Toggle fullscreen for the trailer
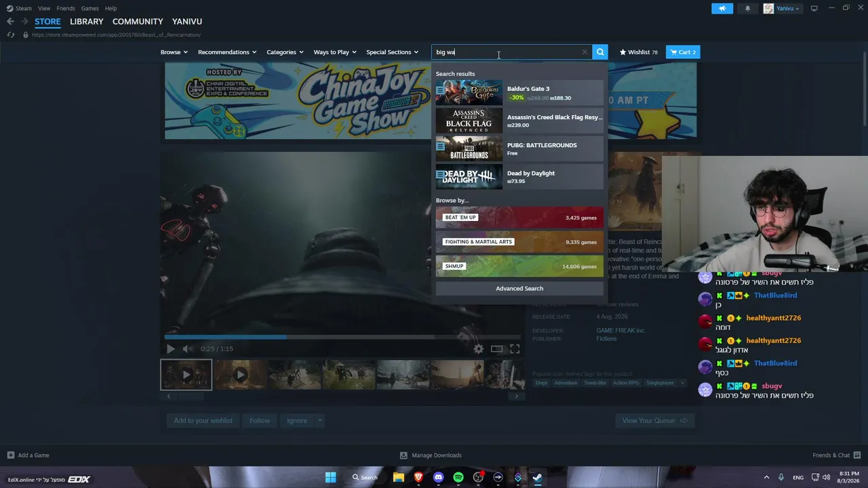The image size is (868, 488). point(515,349)
